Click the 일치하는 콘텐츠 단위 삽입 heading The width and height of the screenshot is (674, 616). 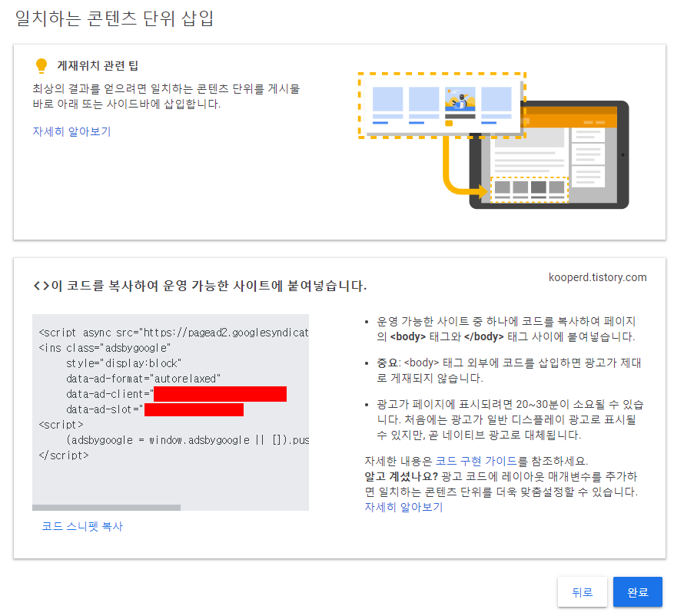pos(114,18)
